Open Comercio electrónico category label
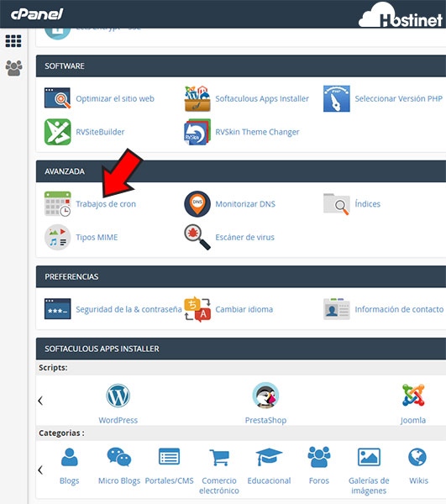Image resolution: width=446 pixels, height=504 pixels. pos(219,486)
